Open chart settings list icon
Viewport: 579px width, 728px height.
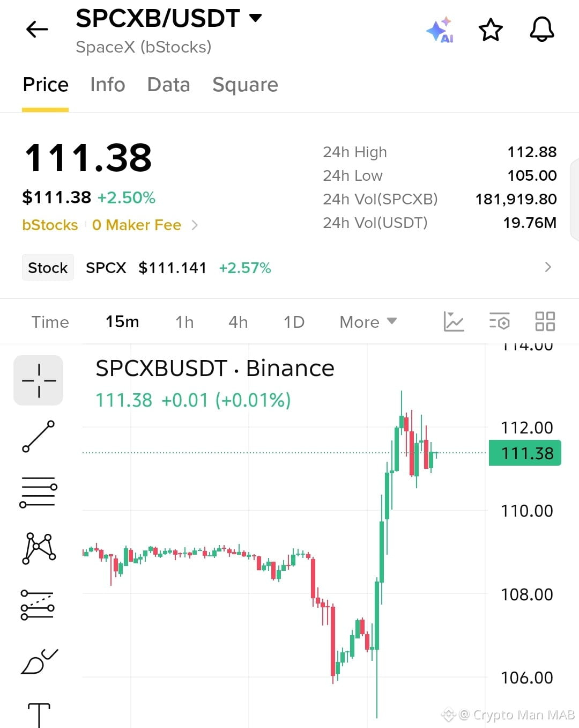pyautogui.click(x=499, y=321)
